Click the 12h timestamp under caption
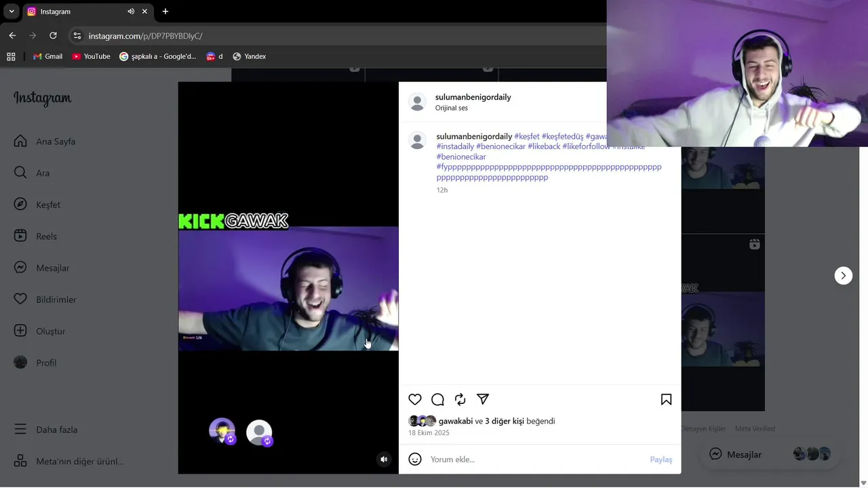Screen dimensions: 868x488 click(442, 190)
